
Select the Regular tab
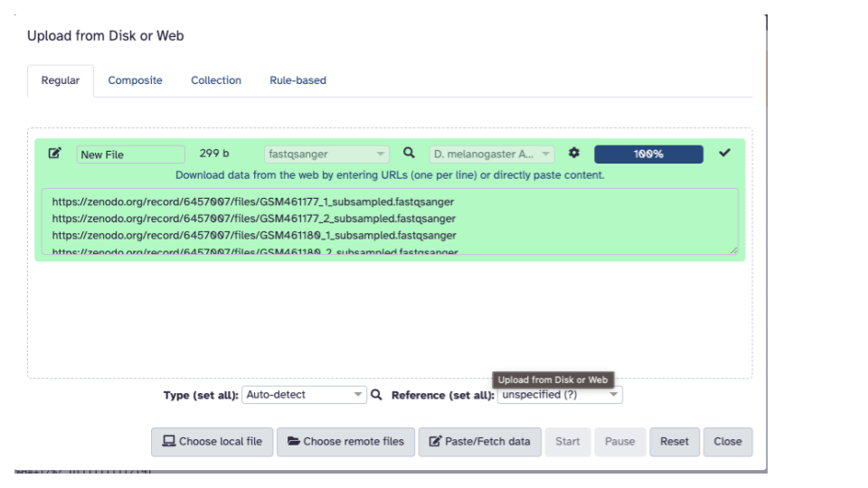[61, 80]
